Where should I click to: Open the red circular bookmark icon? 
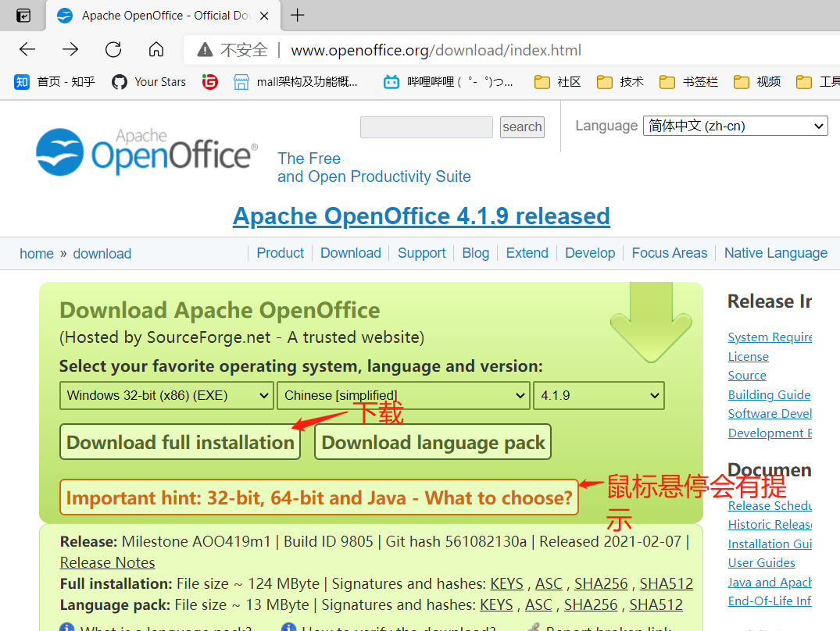point(210,82)
